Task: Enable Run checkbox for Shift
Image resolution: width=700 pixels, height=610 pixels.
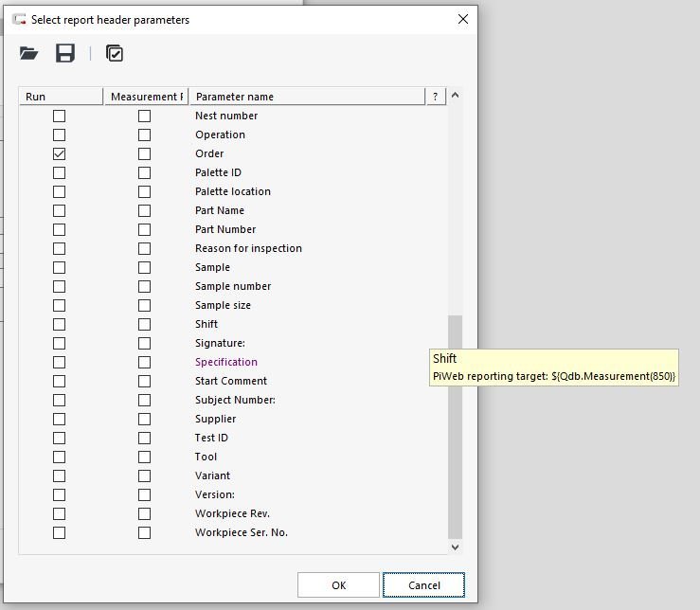Action: [60, 324]
